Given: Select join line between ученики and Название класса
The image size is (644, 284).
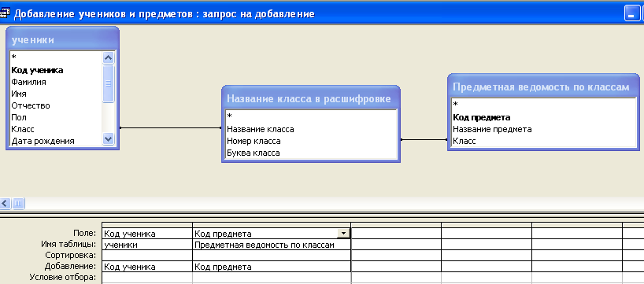Looking at the screenshot, I should [170, 128].
